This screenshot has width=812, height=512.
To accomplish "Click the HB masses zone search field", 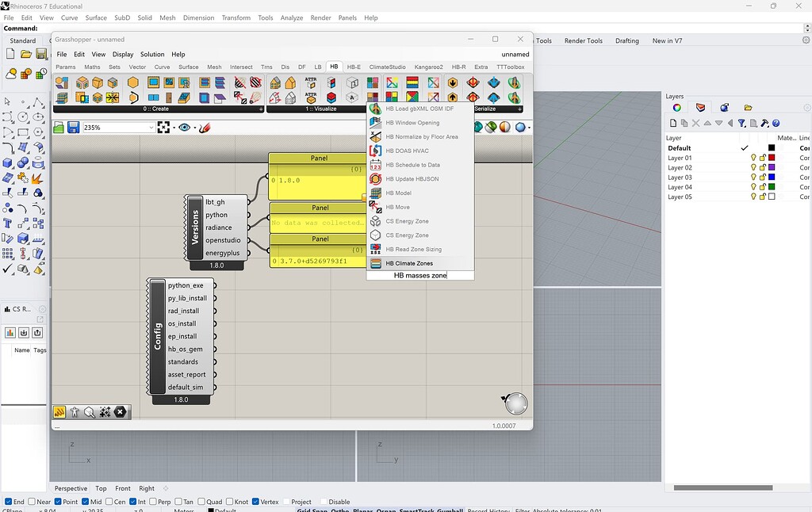I will point(420,276).
